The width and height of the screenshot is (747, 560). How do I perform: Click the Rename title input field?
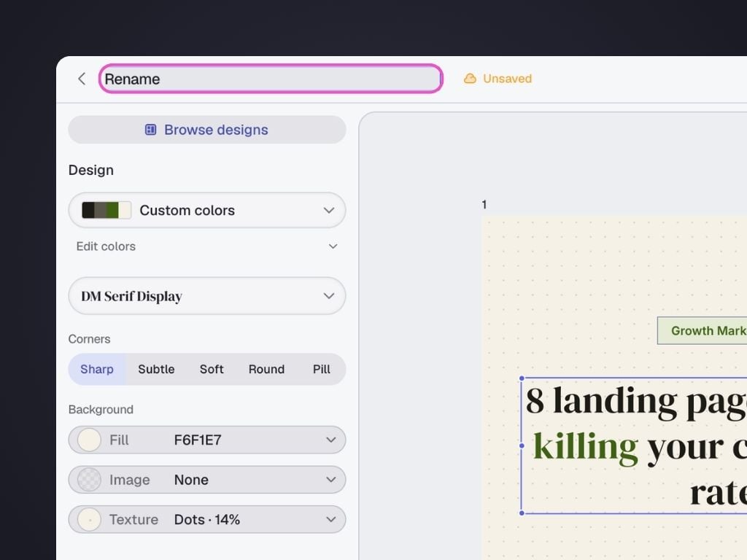[x=271, y=79]
